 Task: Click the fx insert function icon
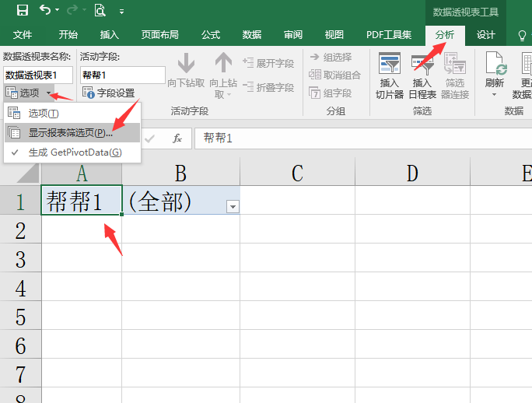click(x=177, y=138)
